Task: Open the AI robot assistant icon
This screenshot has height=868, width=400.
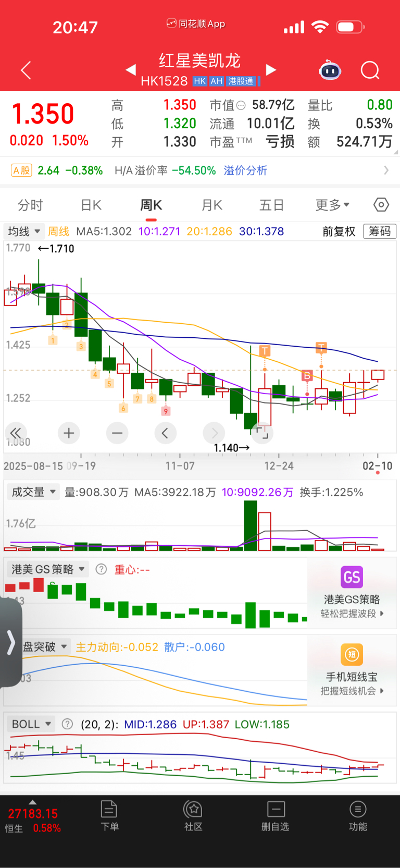Action: [x=330, y=70]
